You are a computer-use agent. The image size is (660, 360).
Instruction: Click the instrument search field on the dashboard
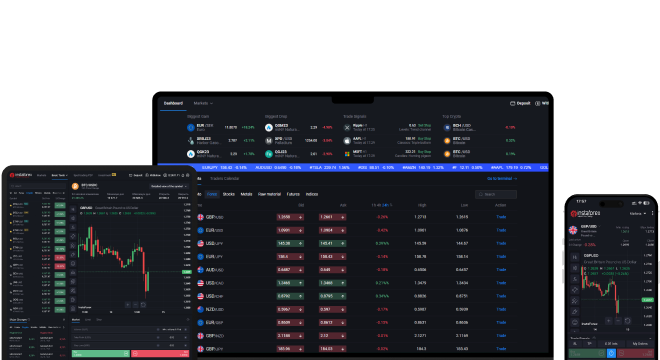pos(496,194)
